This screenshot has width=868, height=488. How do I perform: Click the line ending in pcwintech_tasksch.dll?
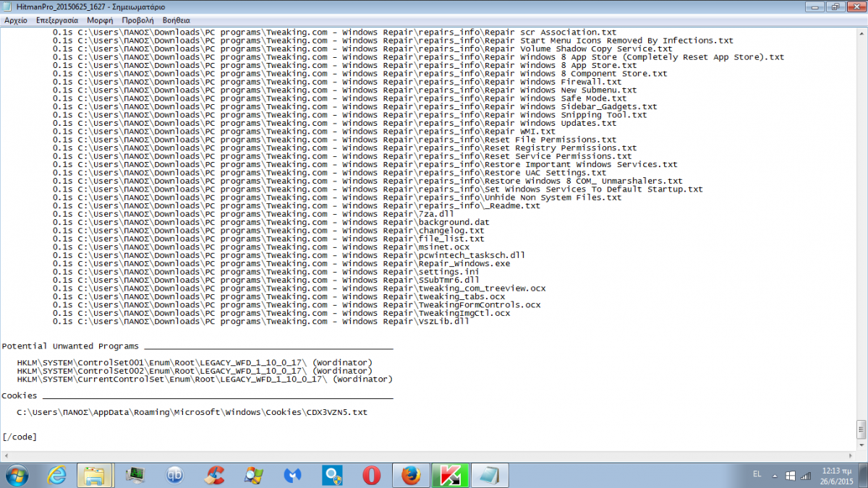click(x=288, y=255)
